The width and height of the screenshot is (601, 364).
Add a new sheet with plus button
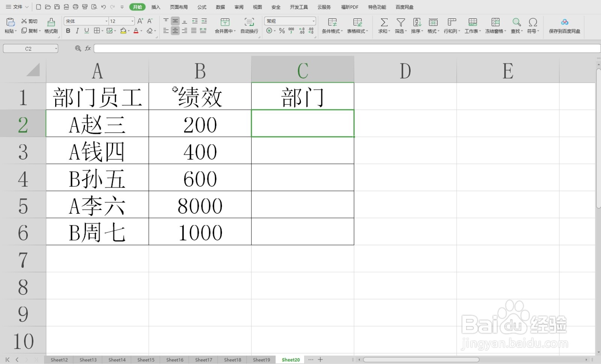(x=320, y=359)
